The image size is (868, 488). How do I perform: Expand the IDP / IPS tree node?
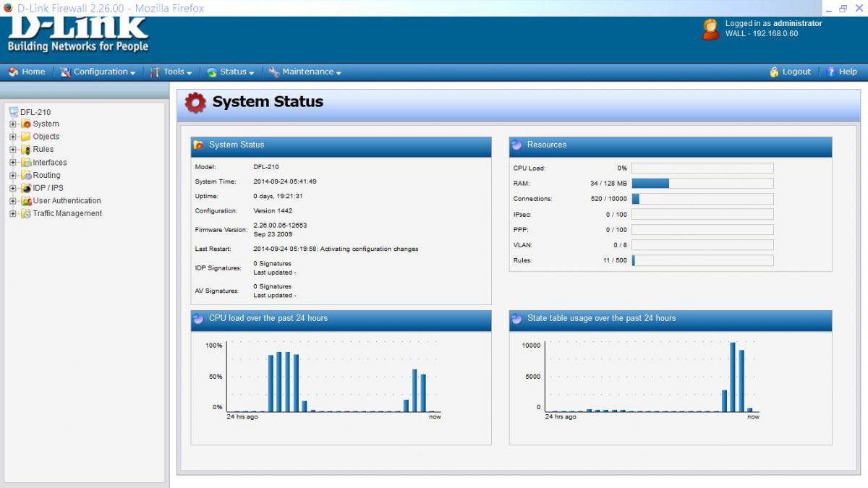point(13,188)
